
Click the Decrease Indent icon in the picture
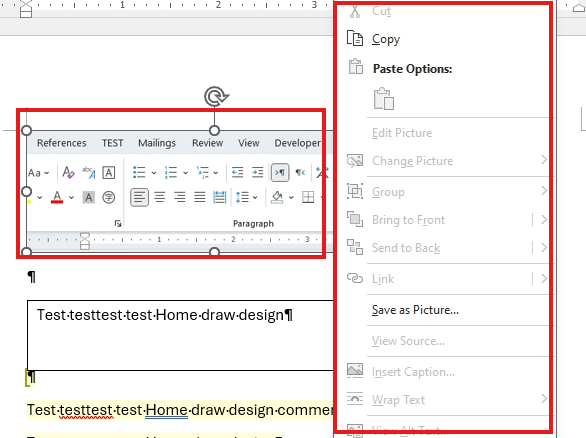coord(237,173)
